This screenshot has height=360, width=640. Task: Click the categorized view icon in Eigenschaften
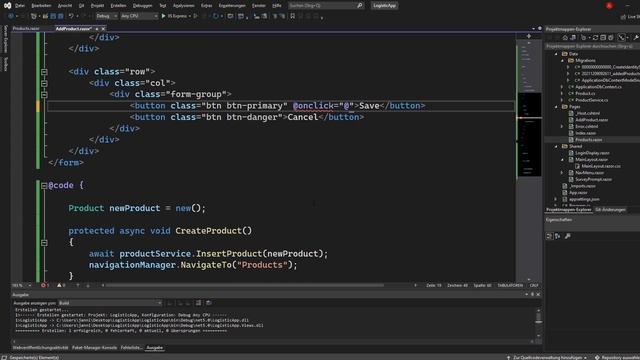pos(549,236)
